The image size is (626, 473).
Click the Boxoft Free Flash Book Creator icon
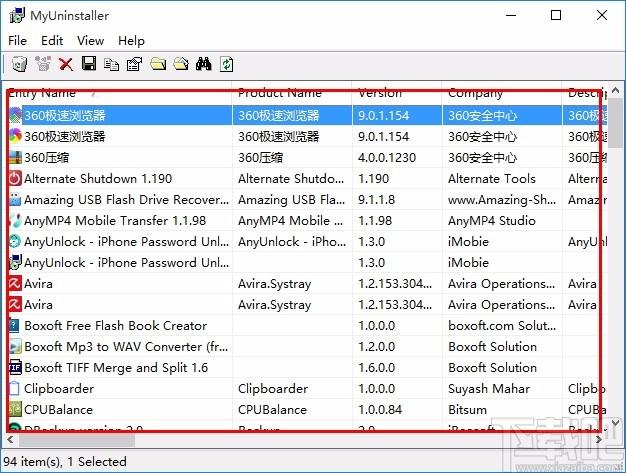15,326
